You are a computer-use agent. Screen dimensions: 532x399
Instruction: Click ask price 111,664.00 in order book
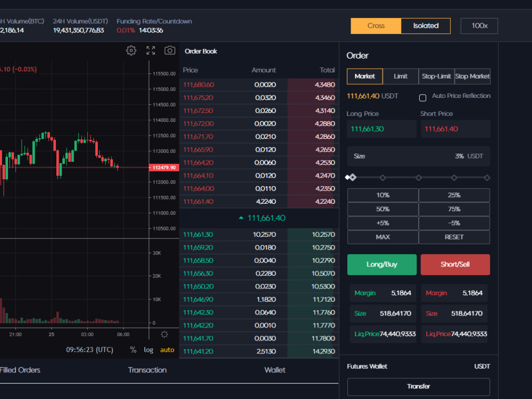coord(198,189)
